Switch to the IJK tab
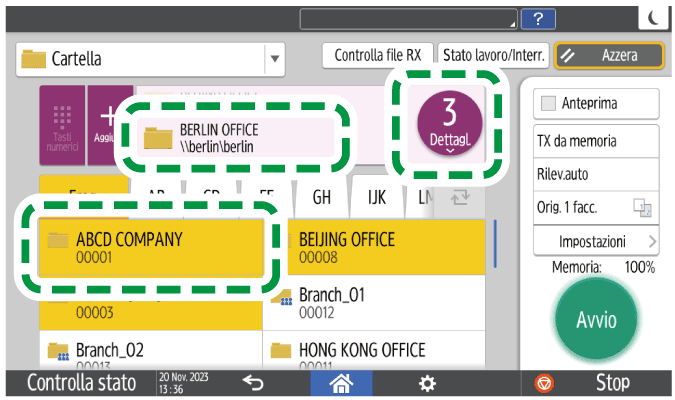675x400 pixels. (x=375, y=198)
